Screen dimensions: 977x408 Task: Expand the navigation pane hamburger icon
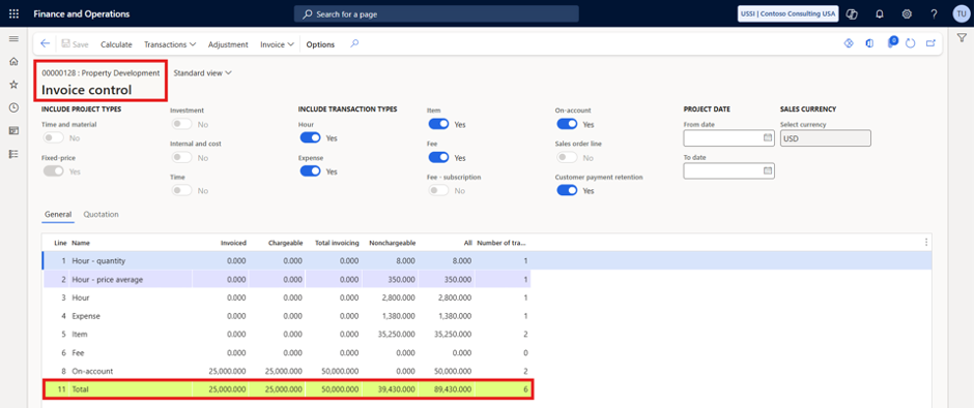[13, 39]
